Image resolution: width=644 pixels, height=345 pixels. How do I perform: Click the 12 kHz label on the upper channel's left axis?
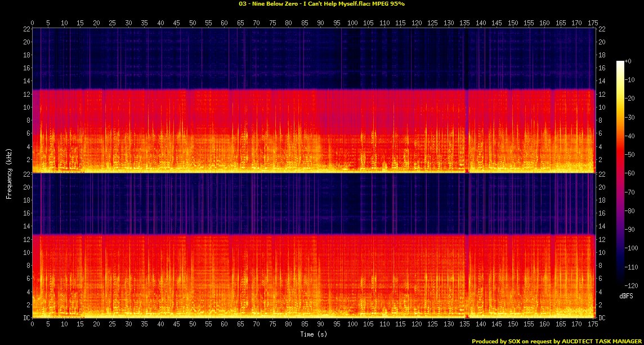[25, 94]
